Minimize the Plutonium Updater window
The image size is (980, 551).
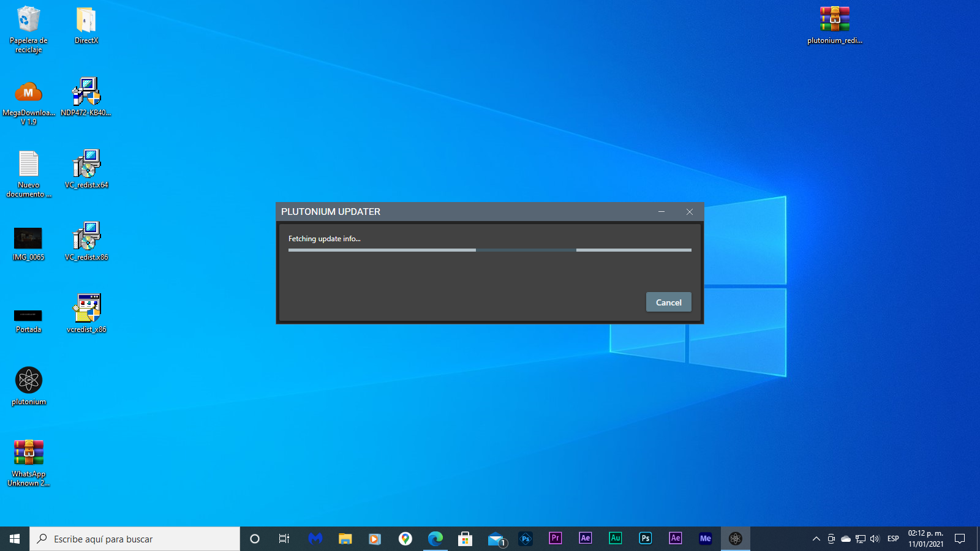(x=661, y=212)
